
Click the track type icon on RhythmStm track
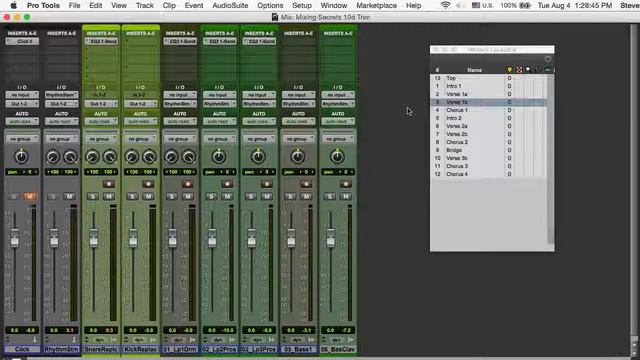(x=74, y=340)
